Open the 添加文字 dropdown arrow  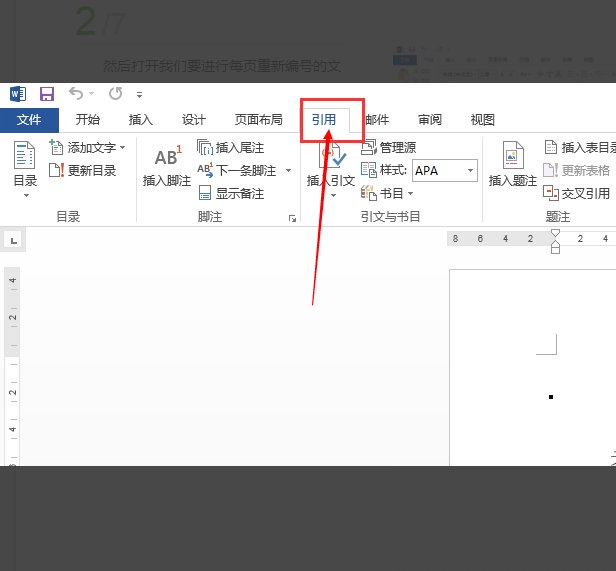123,148
